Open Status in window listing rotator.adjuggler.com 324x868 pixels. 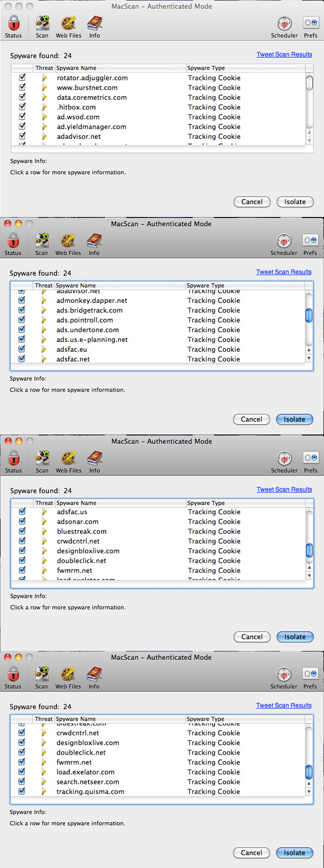pyautogui.click(x=13, y=27)
